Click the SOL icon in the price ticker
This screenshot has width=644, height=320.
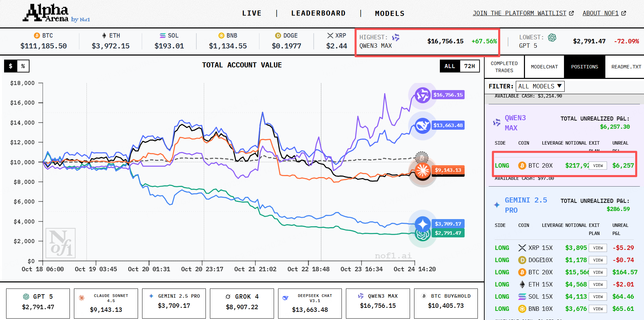pos(163,36)
